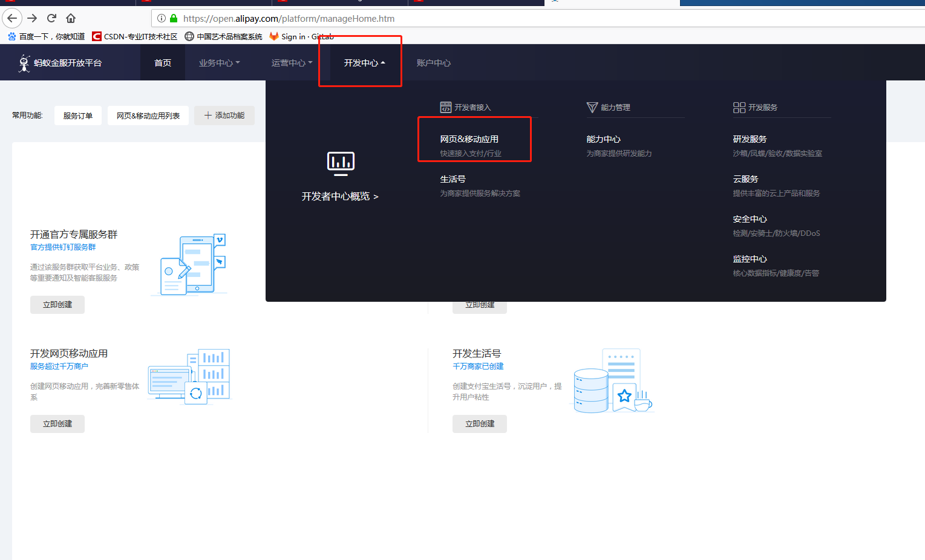Select 研发服务 menu entry

coord(750,139)
